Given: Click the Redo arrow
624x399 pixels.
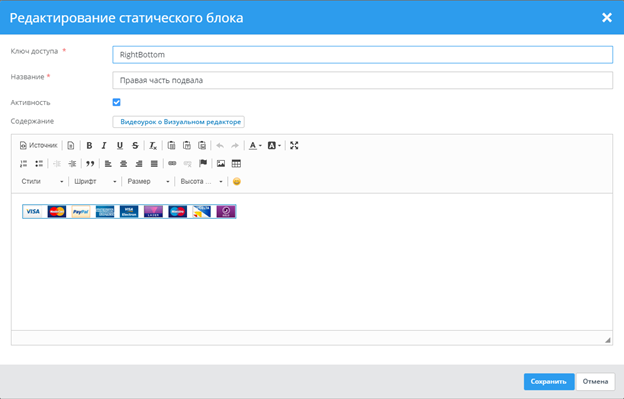Looking at the screenshot, I should (x=235, y=146).
